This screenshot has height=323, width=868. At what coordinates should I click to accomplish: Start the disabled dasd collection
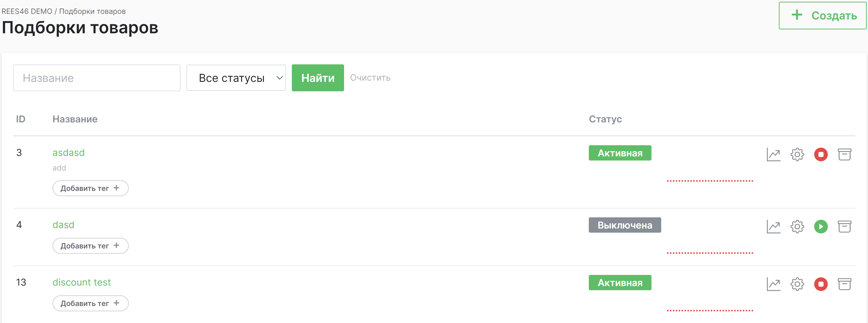coord(820,227)
